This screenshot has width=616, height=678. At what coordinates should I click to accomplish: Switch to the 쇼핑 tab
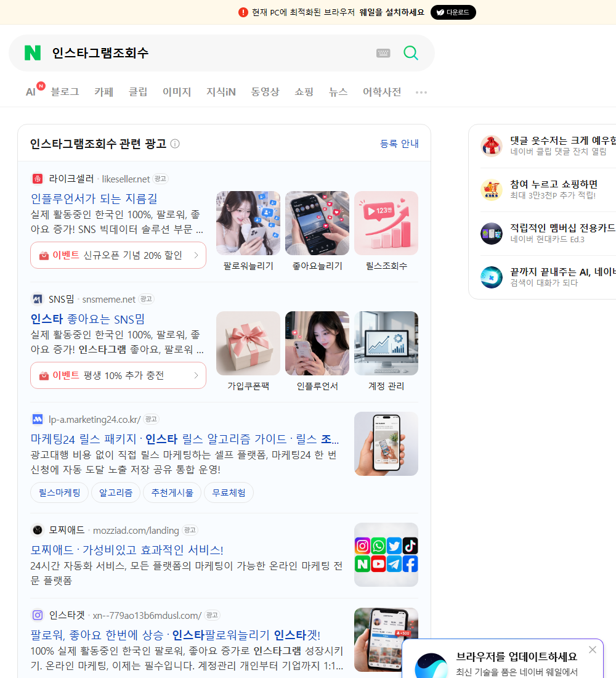click(304, 92)
